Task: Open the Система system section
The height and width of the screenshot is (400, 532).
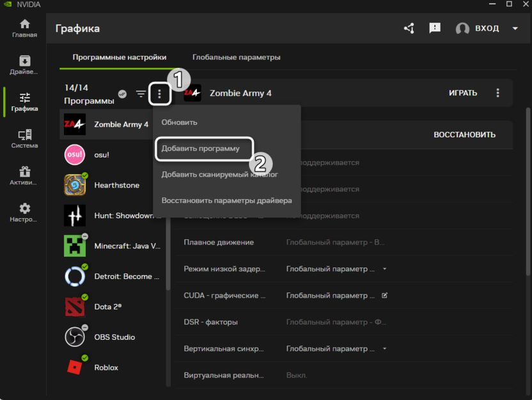Action: tap(24, 139)
